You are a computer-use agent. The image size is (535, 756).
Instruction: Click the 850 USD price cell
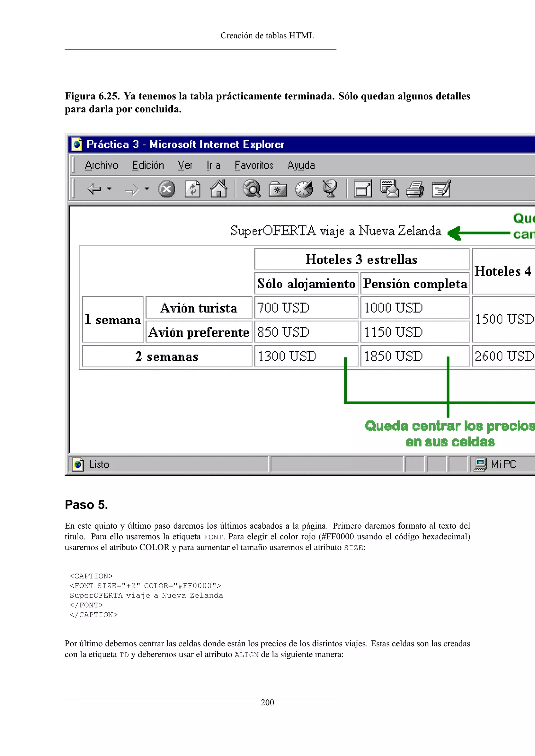point(306,332)
